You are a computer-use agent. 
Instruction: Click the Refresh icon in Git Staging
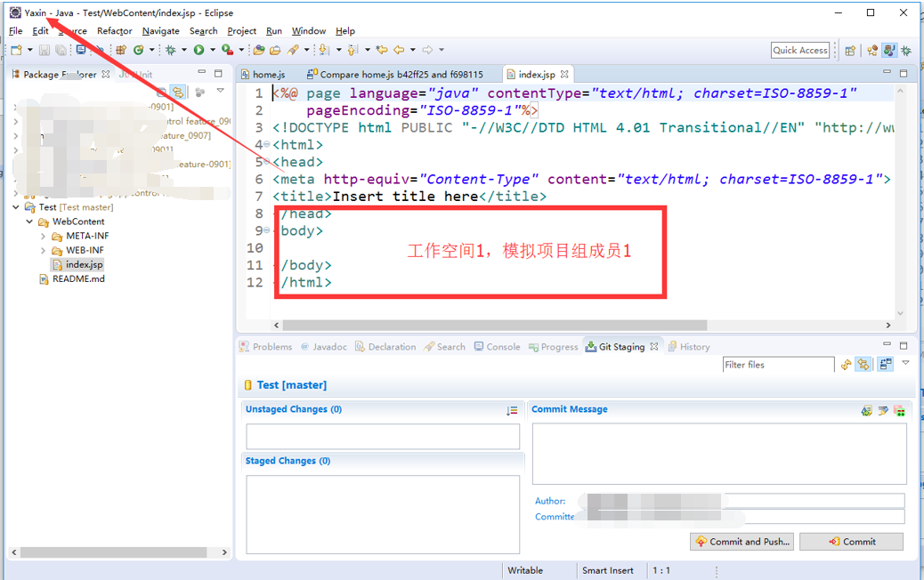[x=847, y=365]
